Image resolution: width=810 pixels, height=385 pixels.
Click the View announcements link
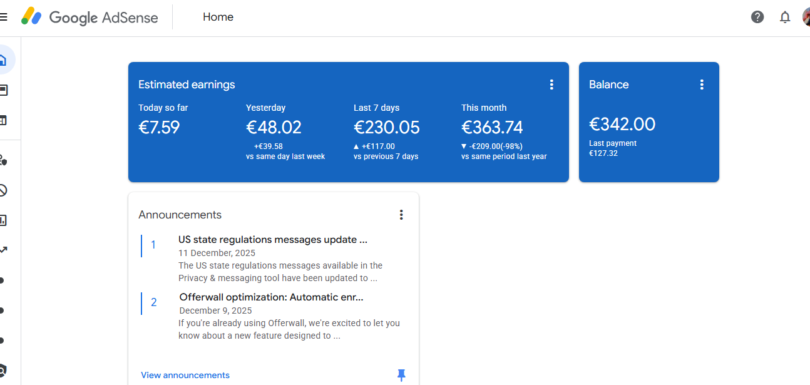click(185, 375)
